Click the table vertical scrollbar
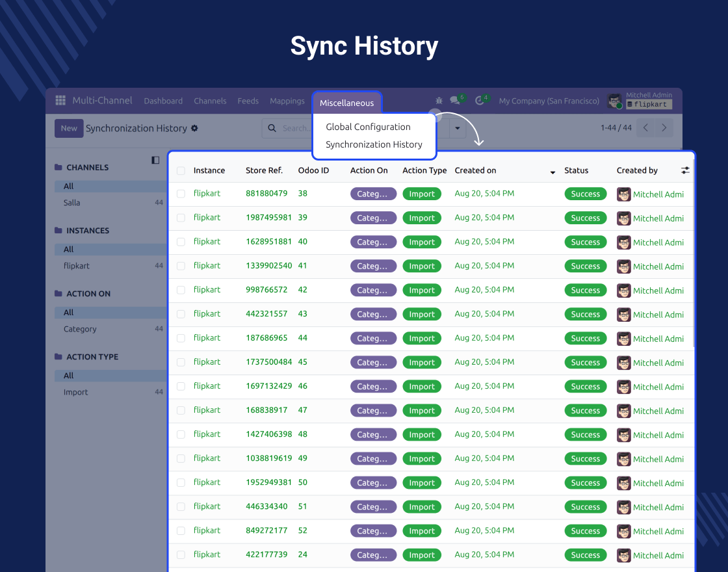Screen dimensions: 728x572 point(693,253)
